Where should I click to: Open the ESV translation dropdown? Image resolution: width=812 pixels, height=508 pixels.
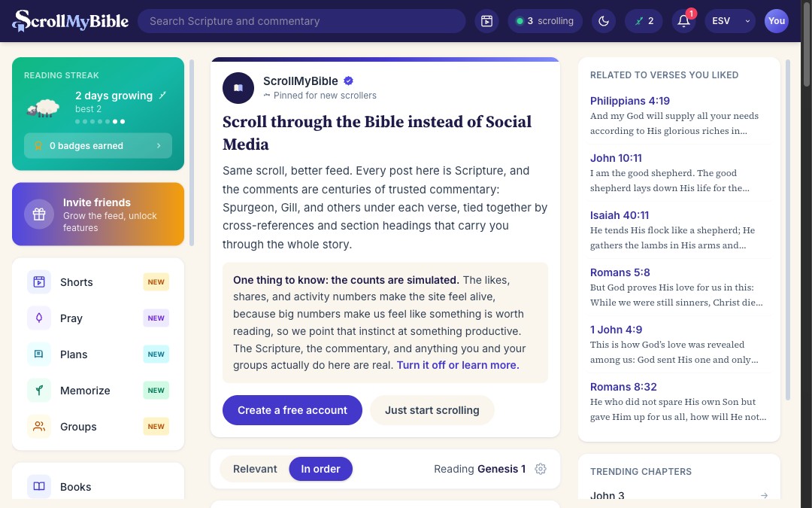tap(730, 21)
